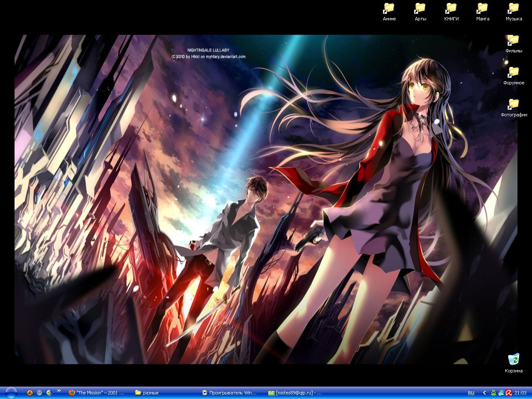Screen dimensions: 532x399
Task: Select the Манга folder shortcut
Action: point(483,12)
